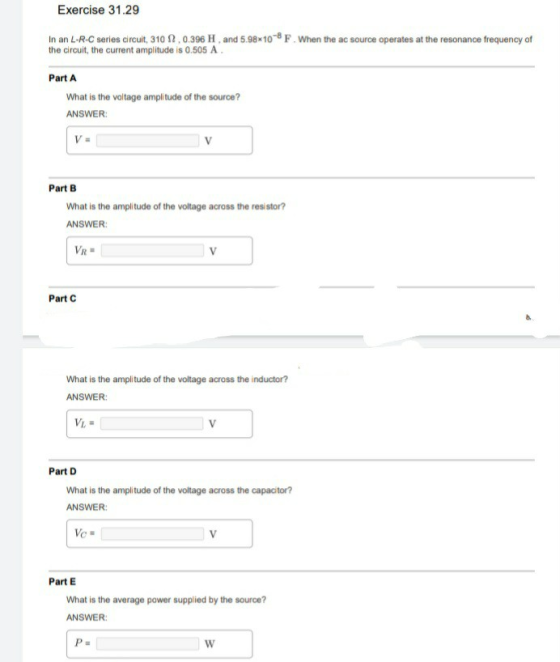Image resolution: width=560 pixels, height=662 pixels.
Task: Click the small icon right of Part C
Action: 528,317
